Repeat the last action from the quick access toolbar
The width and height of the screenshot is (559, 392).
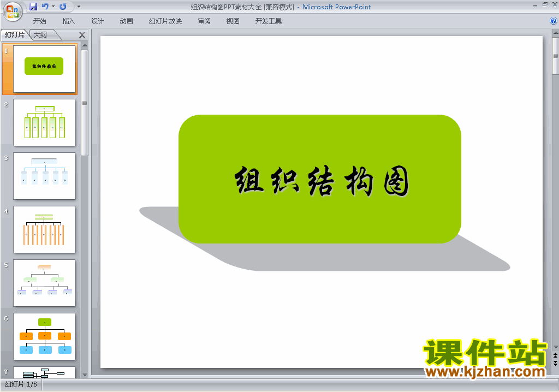(63, 7)
